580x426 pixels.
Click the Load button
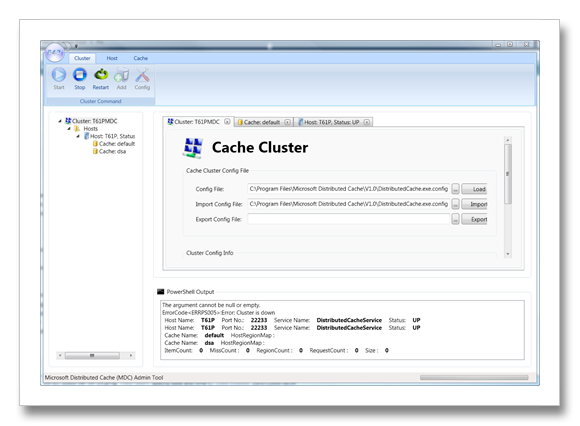point(474,189)
